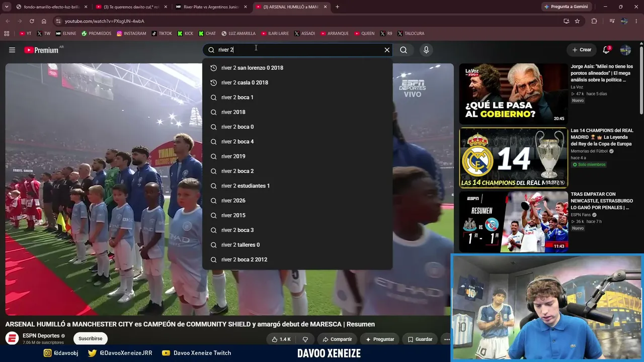Viewport: 644px width, 362px height.
Task: Focus the YouTube search input field
Action: 298,50
